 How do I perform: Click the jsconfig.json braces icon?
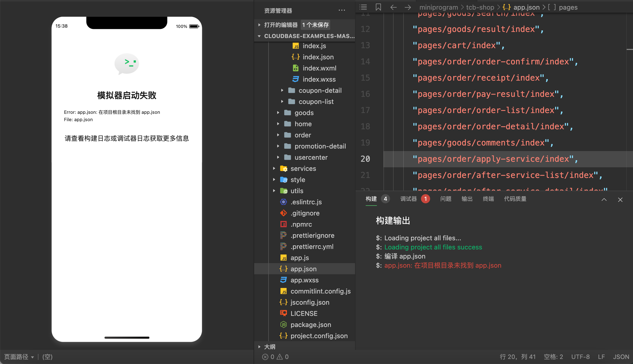pos(283,302)
